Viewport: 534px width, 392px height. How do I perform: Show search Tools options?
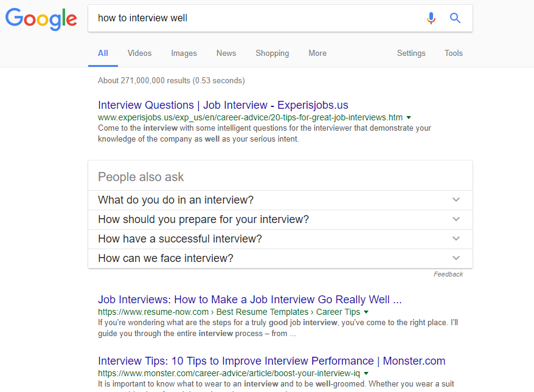point(454,53)
